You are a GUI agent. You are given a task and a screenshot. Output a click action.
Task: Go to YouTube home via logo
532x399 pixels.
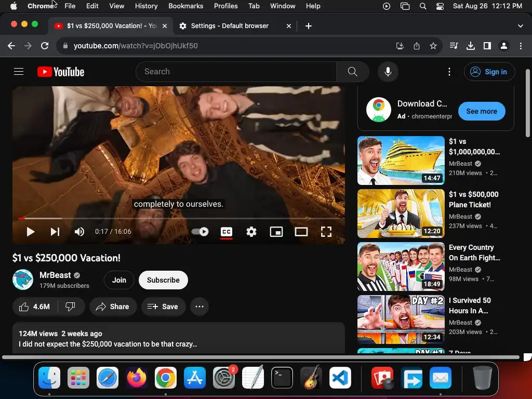click(61, 72)
